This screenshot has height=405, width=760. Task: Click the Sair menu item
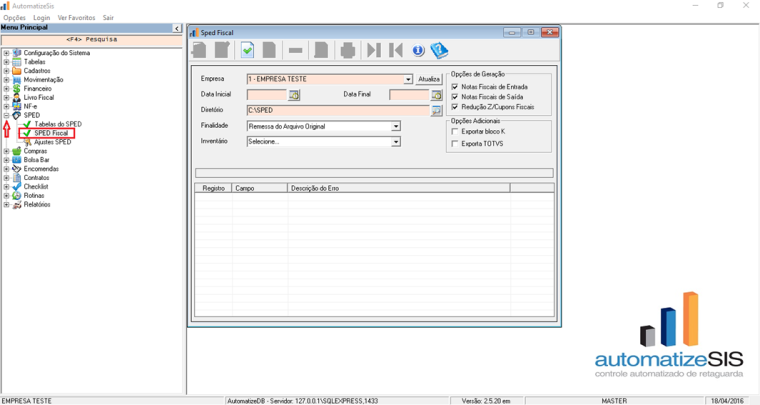coord(108,17)
